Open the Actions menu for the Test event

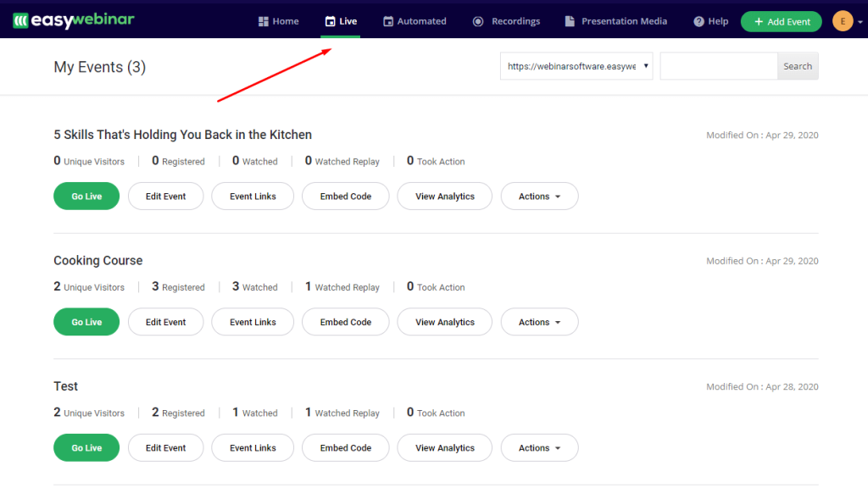point(539,447)
